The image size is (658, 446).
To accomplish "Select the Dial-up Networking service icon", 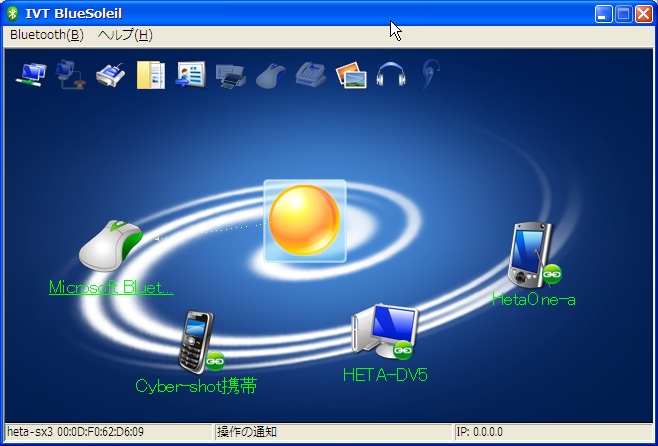I will (x=70, y=75).
